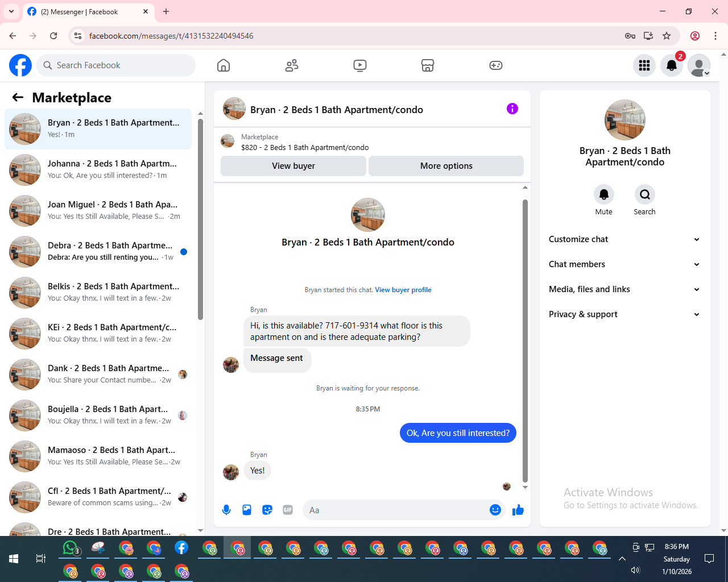Open the Video (Watch) icon

(x=360, y=65)
